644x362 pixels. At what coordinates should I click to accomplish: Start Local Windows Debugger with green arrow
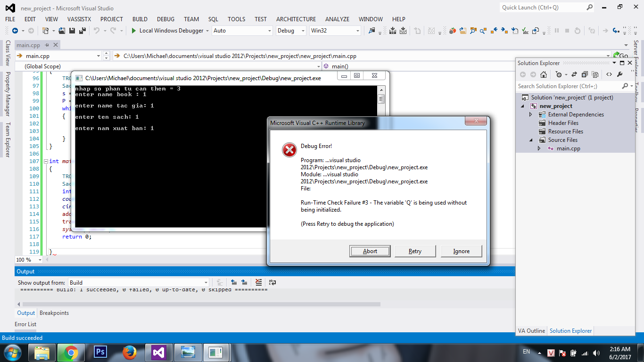click(134, 31)
